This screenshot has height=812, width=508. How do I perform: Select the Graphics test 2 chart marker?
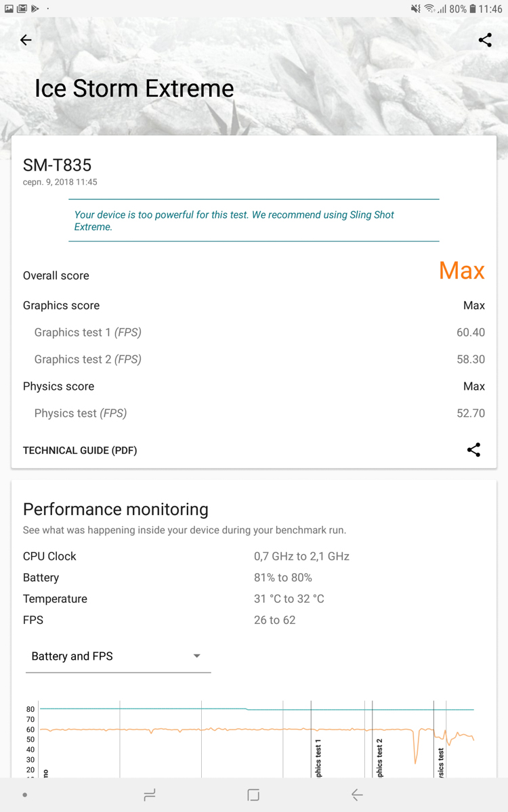(379, 758)
